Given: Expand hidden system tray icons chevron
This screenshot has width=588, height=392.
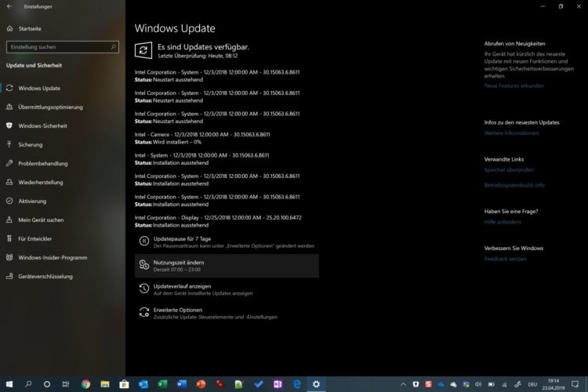Looking at the screenshot, I should click(x=403, y=384).
